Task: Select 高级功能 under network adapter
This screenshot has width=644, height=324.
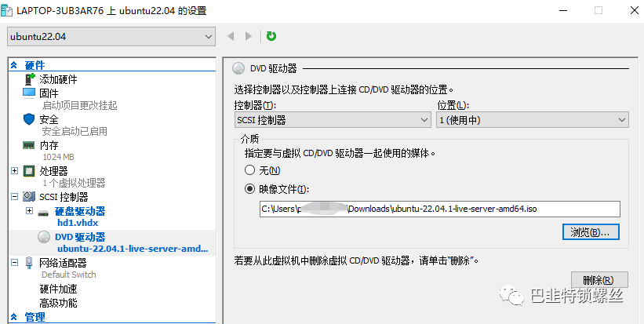Action: point(58,304)
